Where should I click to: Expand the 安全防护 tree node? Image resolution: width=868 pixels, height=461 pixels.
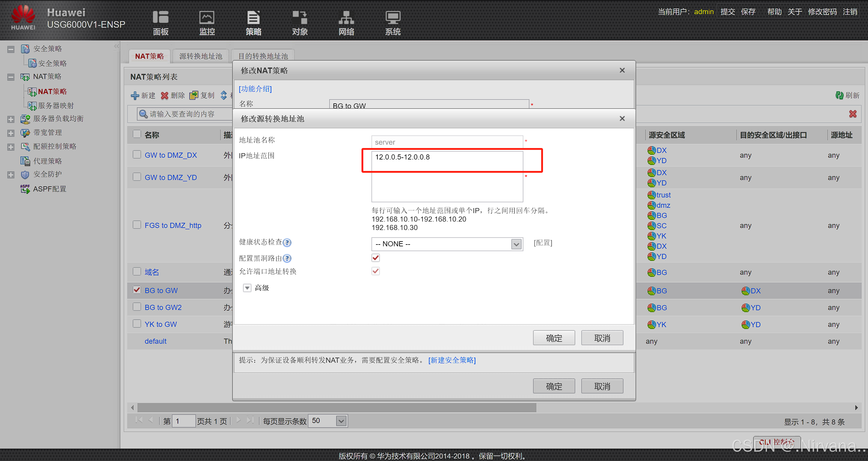coord(11,175)
